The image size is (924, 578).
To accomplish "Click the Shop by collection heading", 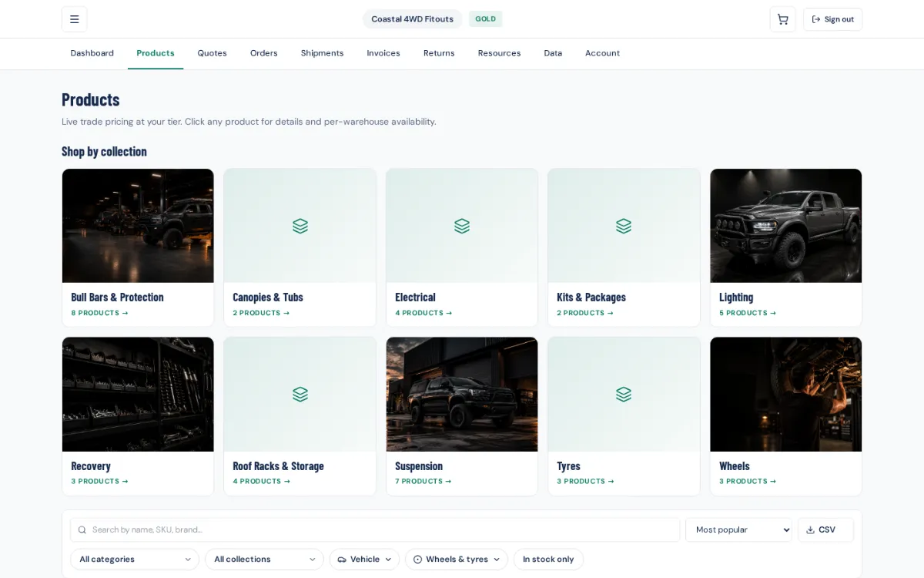I will (x=104, y=151).
